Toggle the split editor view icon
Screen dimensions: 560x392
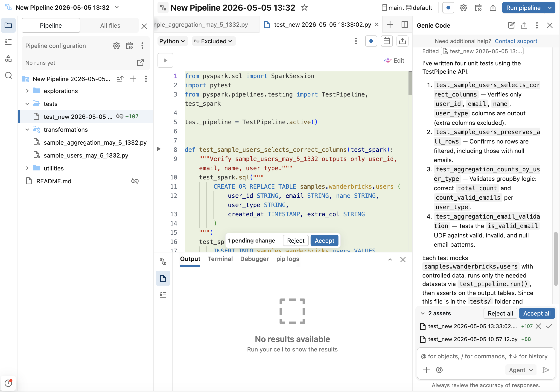[x=405, y=24]
